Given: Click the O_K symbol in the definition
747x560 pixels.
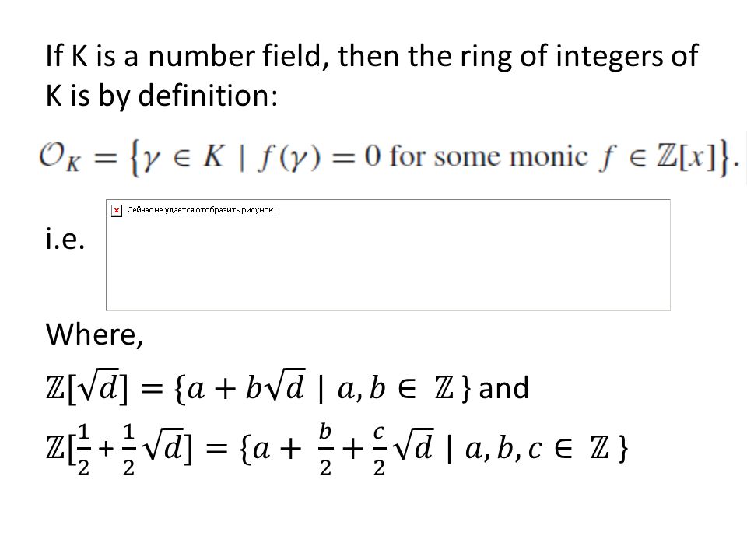Looking at the screenshot, I should point(59,156).
